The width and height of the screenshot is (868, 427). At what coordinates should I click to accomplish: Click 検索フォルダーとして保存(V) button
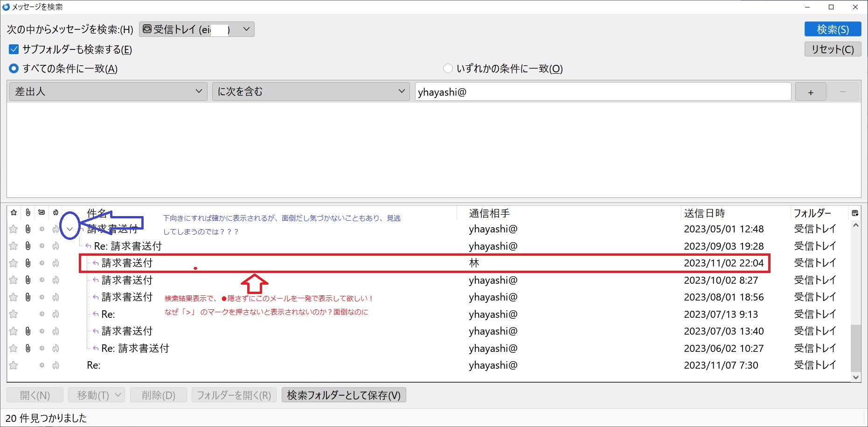click(344, 395)
